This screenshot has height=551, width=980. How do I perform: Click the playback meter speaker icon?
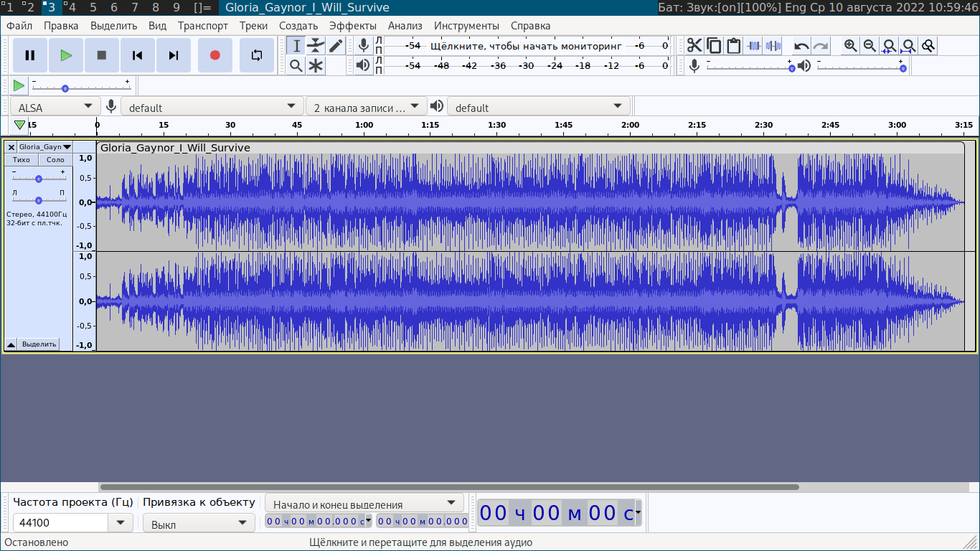click(x=364, y=65)
